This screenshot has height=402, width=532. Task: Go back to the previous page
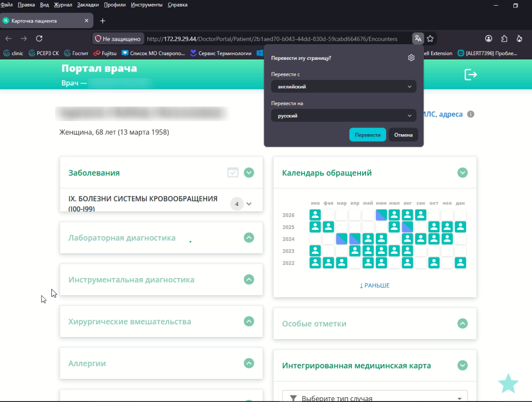(x=8, y=39)
